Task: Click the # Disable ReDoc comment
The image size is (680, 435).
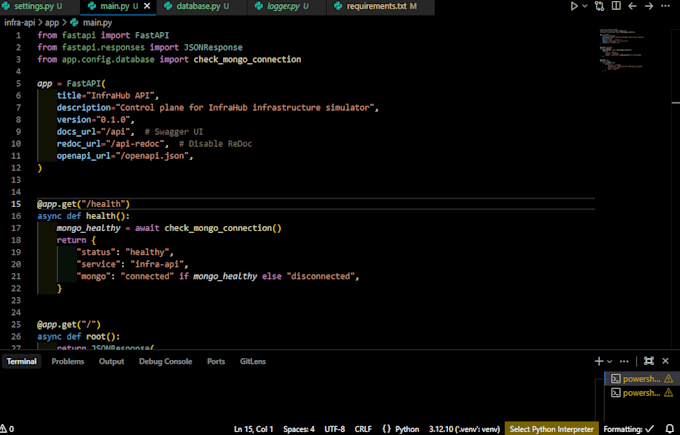Action: 215,144
